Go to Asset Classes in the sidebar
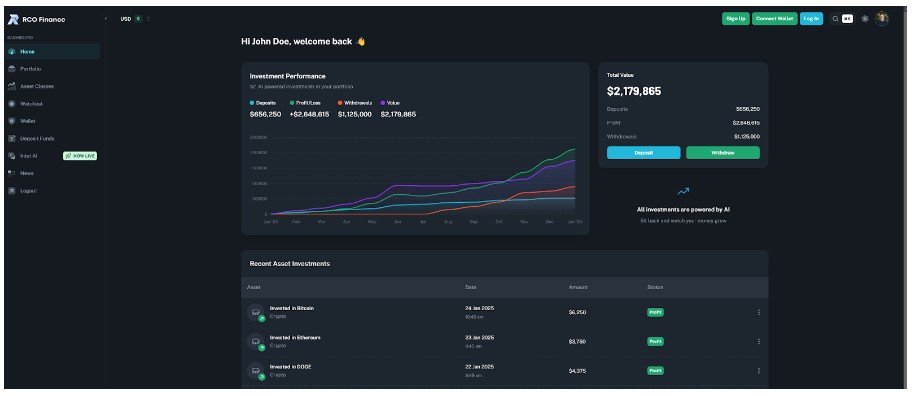Image resolution: width=912 pixels, height=396 pixels. click(52, 86)
